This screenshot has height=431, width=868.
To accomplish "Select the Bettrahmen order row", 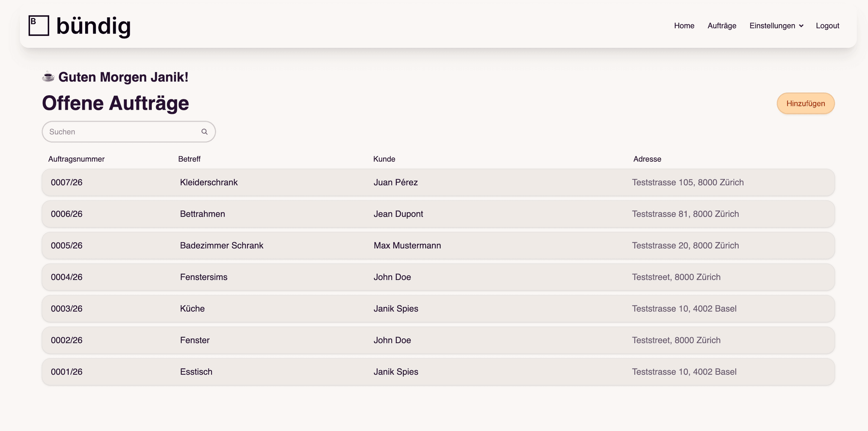I will [x=438, y=214].
